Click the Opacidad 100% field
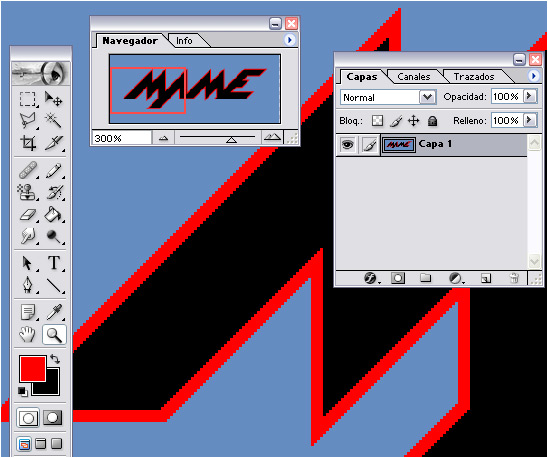Viewport: 548px width, 458px height. click(x=507, y=96)
